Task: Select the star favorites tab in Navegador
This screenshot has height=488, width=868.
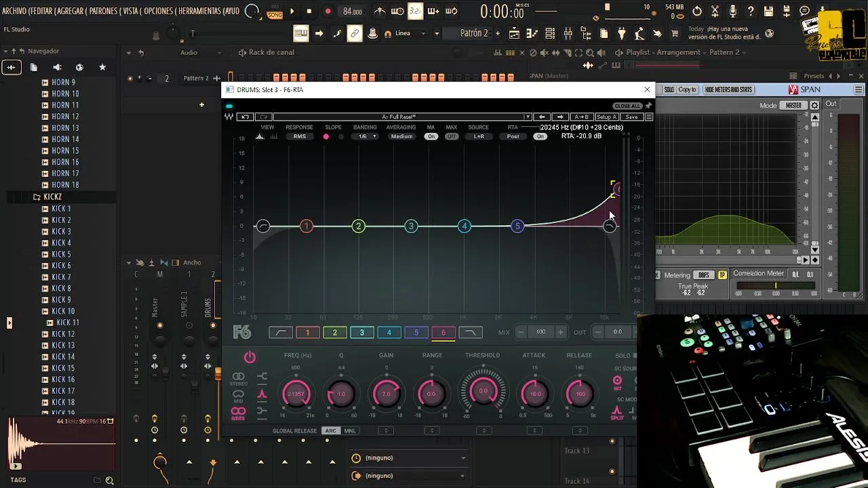Action: 102,67
